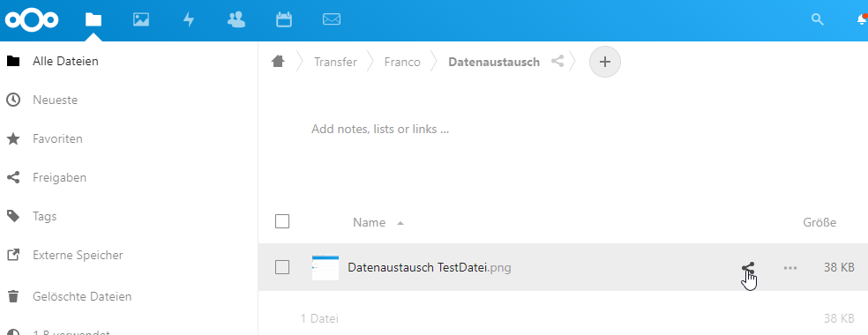The width and height of the screenshot is (868, 335).
Task: Share the Datenaustausch TestDatei.png file
Action: click(x=748, y=267)
